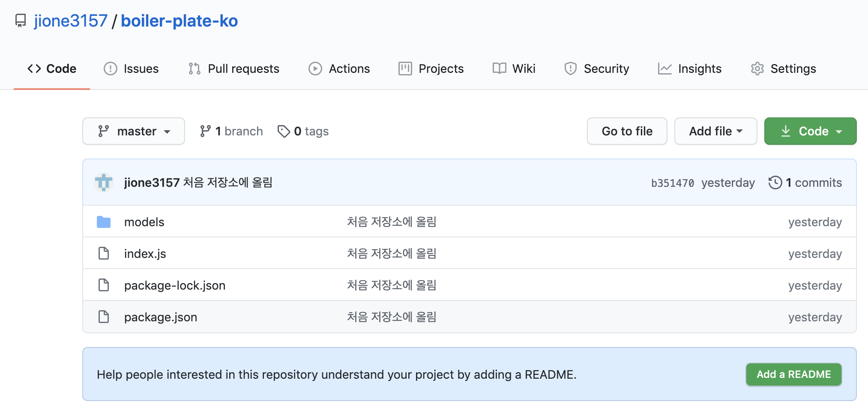Open commit message in the index.js row
Image resolution: width=868 pixels, height=413 pixels.
coord(392,254)
